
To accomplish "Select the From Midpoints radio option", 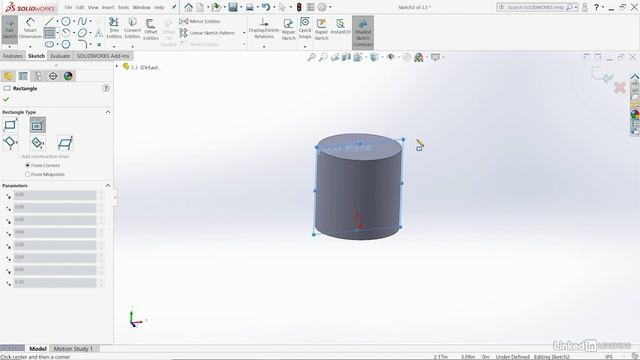I will coord(28,174).
